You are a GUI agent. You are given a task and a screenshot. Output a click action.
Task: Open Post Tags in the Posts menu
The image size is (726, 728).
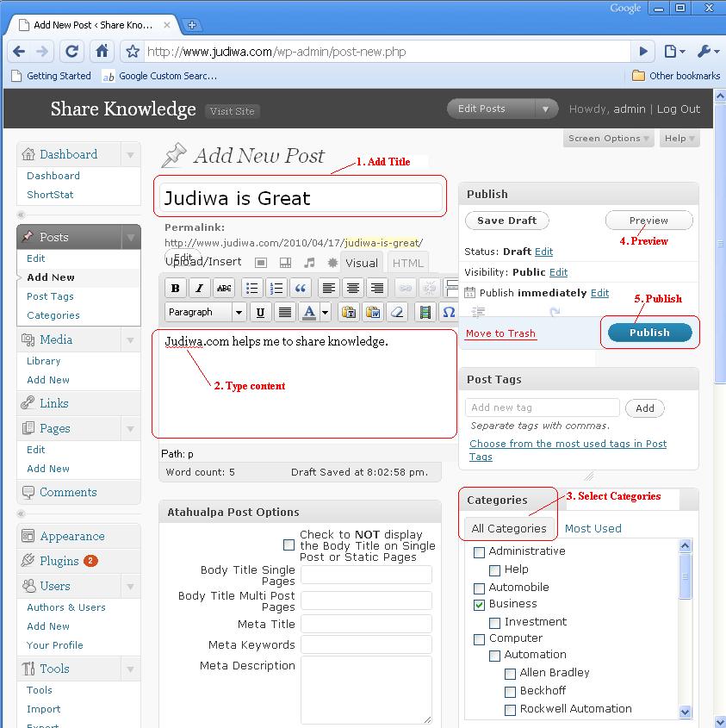pos(50,296)
